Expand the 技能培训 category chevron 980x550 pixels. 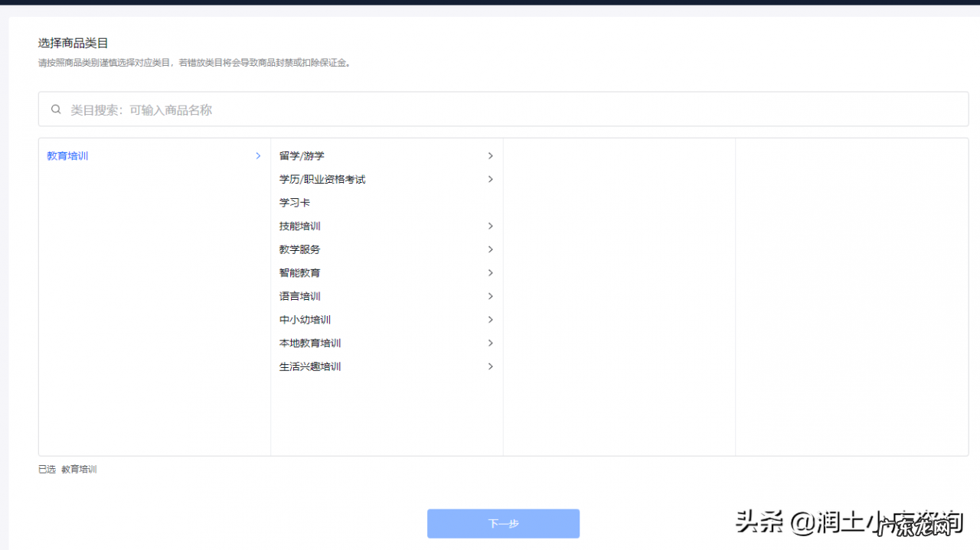click(491, 226)
